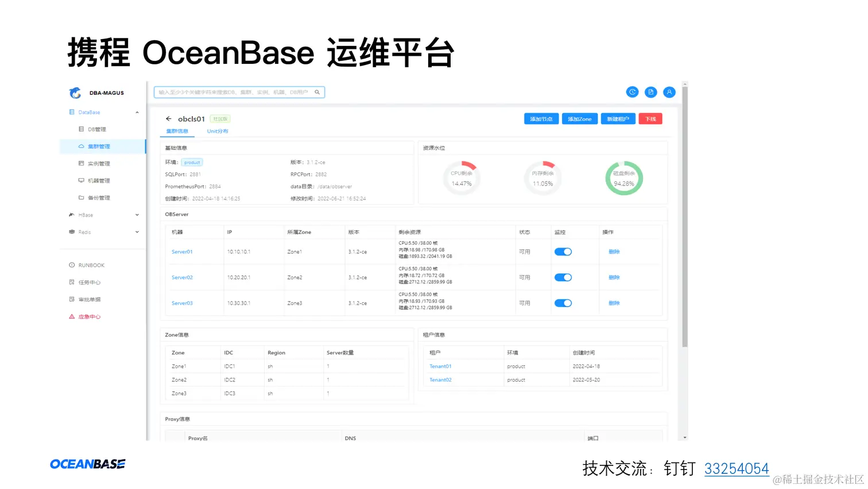Viewport: 868px width, 489px height.
Task: Open the Server03 link
Action: point(182,303)
